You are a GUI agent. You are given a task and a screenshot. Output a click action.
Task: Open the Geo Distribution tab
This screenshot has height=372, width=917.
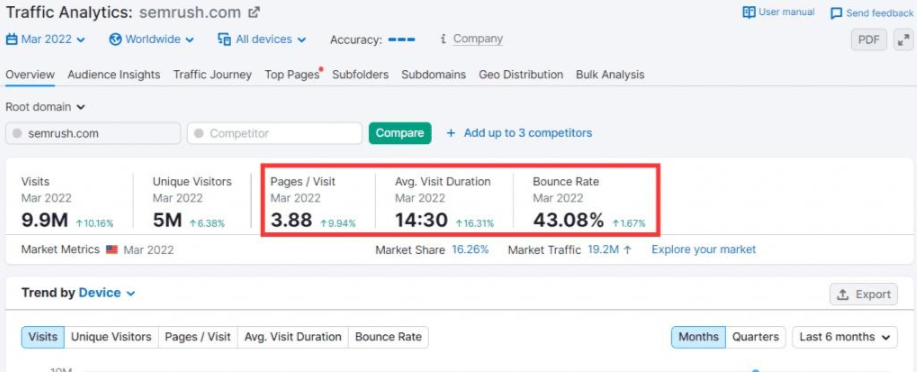[x=520, y=75]
